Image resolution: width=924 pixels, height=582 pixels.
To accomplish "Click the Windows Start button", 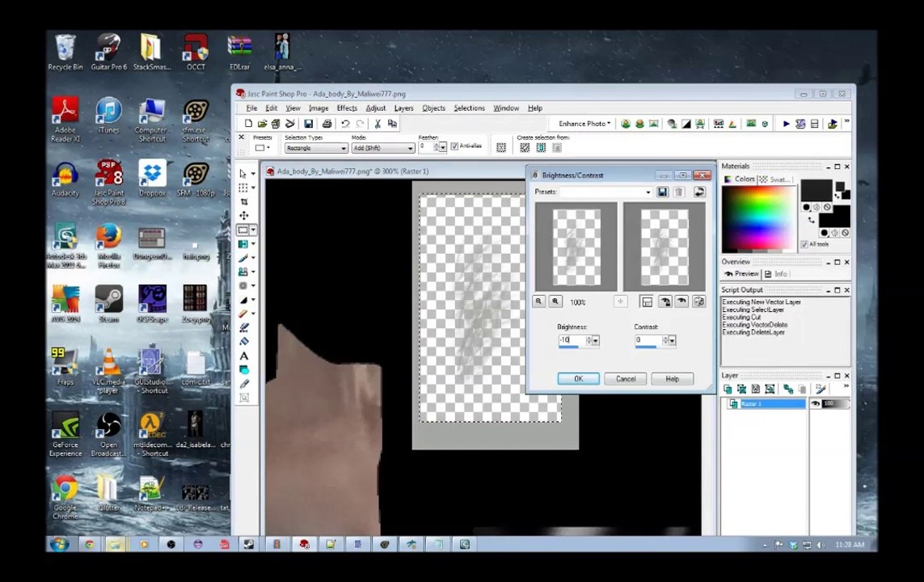I will pyautogui.click(x=59, y=544).
